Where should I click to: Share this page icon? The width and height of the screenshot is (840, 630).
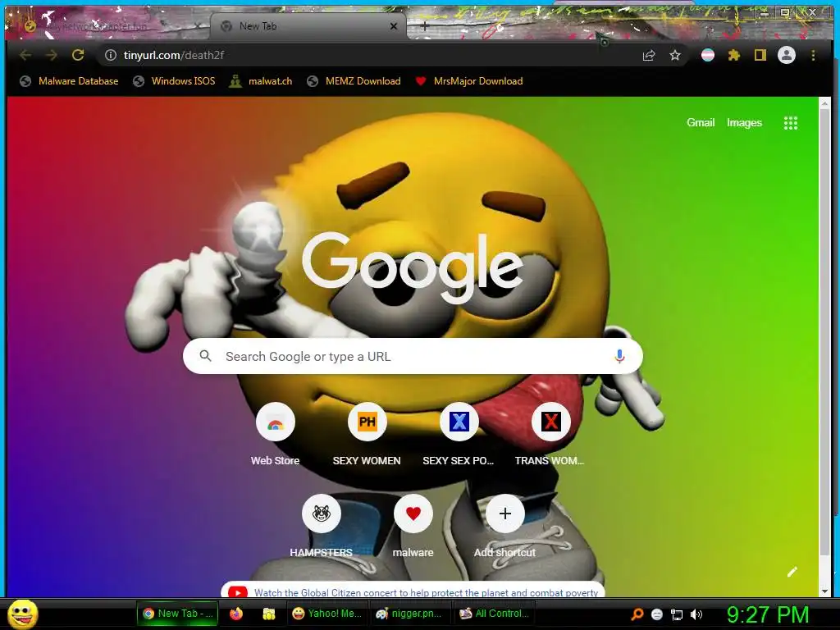point(649,55)
